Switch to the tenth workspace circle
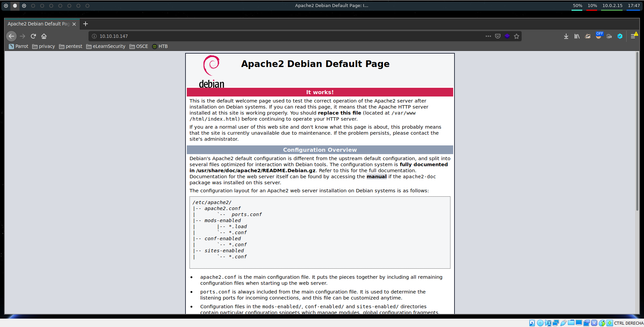644x327 pixels. pos(87,6)
